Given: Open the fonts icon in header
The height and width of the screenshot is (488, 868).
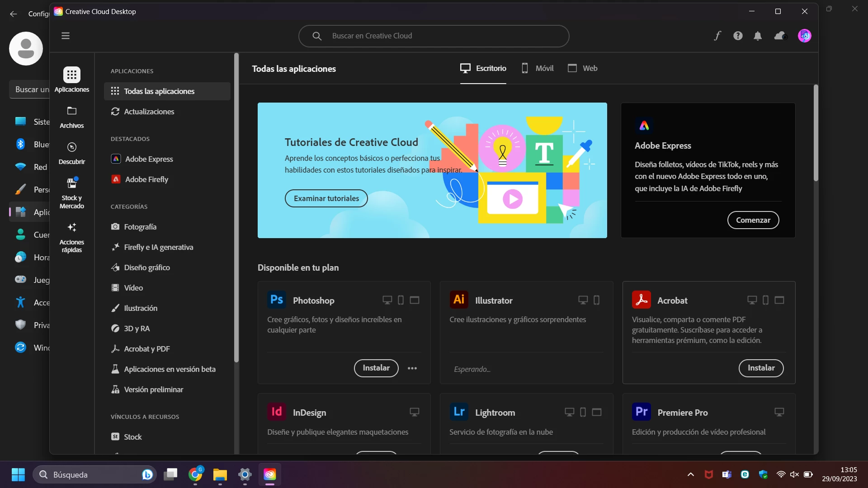Looking at the screenshot, I should 717,36.
